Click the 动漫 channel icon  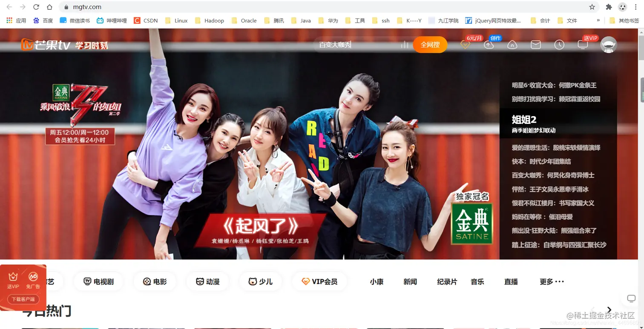pos(207,281)
